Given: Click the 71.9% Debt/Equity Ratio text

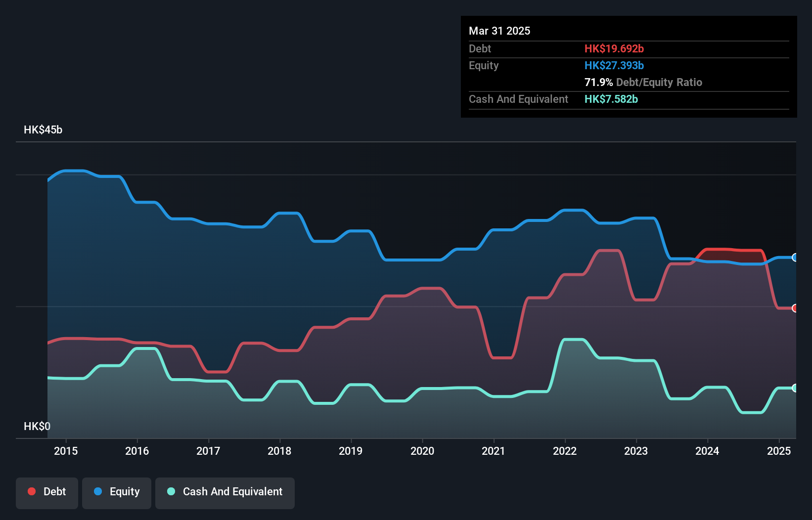Looking at the screenshot, I should click(643, 82).
